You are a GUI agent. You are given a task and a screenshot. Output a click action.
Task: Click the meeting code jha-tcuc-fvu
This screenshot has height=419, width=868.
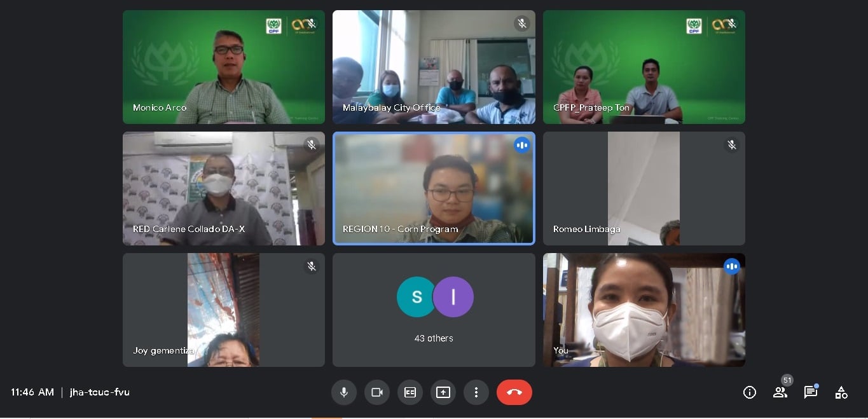(100, 392)
